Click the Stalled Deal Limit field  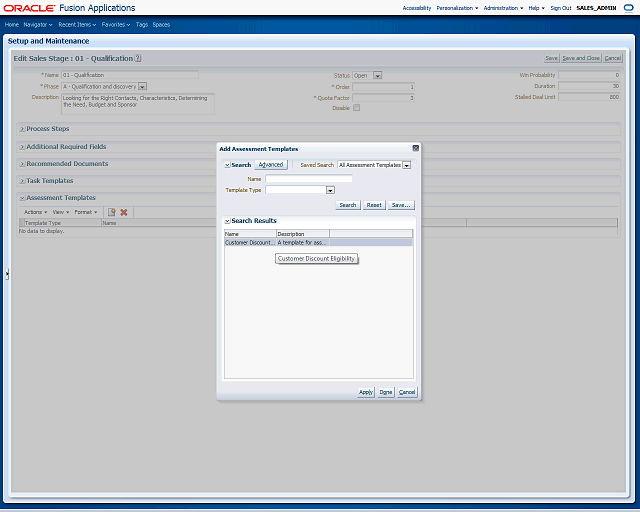point(589,97)
